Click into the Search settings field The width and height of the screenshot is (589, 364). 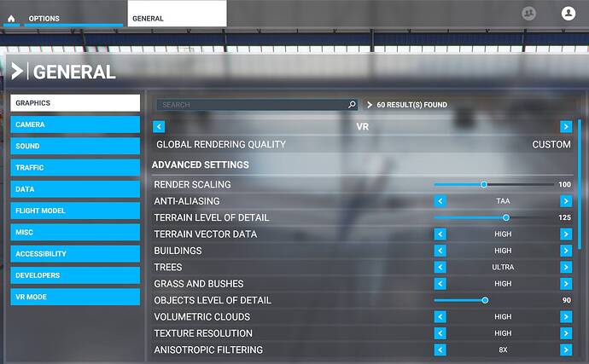252,105
